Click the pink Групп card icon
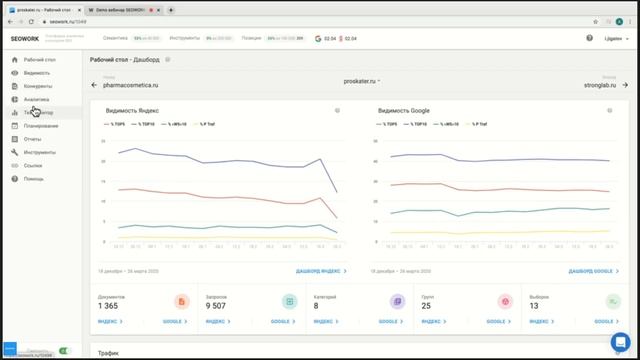Image resolution: width=640 pixels, height=360 pixels. pos(505,302)
